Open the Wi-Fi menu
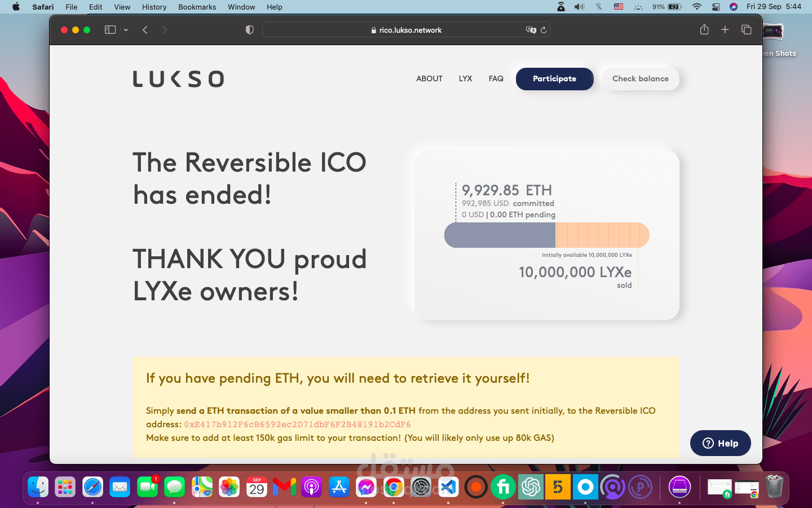The width and height of the screenshot is (812, 508). [697, 7]
